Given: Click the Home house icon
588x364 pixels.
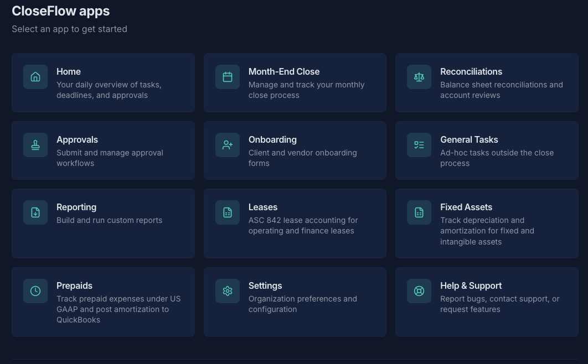Looking at the screenshot, I should pos(35,77).
